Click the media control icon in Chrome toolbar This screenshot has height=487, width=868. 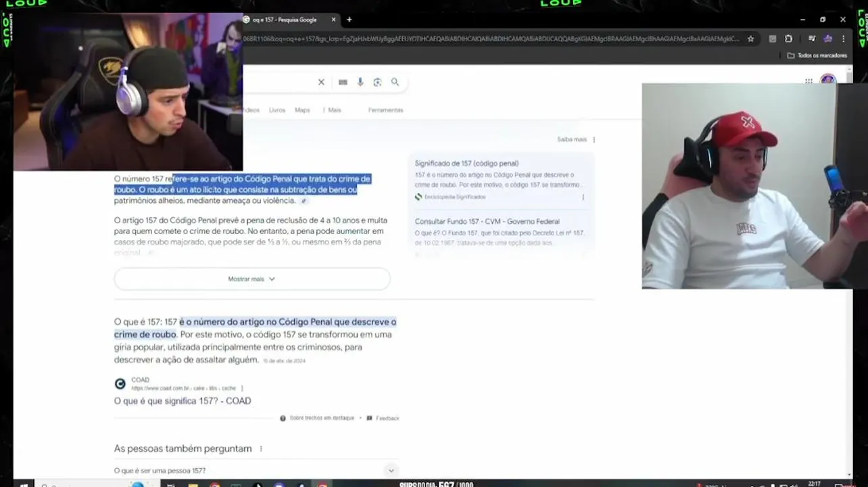[812, 39]
